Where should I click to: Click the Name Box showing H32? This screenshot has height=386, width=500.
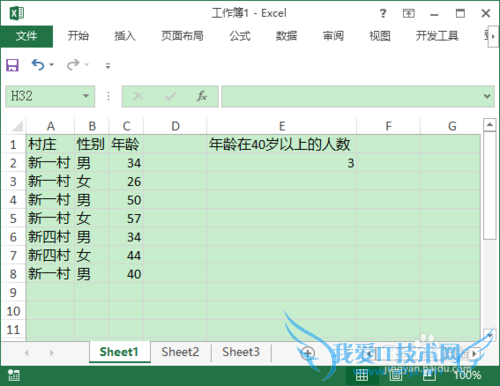tap(50, 96)
